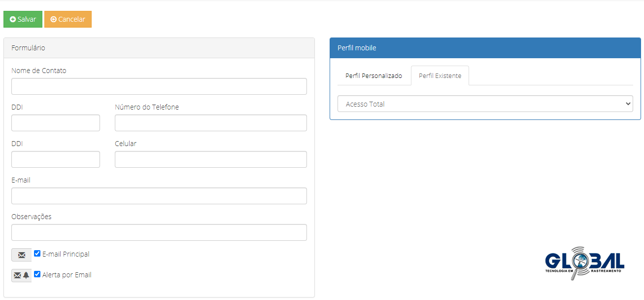Select the Perfil Existente tab
The height and width of the screenshot is (300, 644).
pos(440,76)
